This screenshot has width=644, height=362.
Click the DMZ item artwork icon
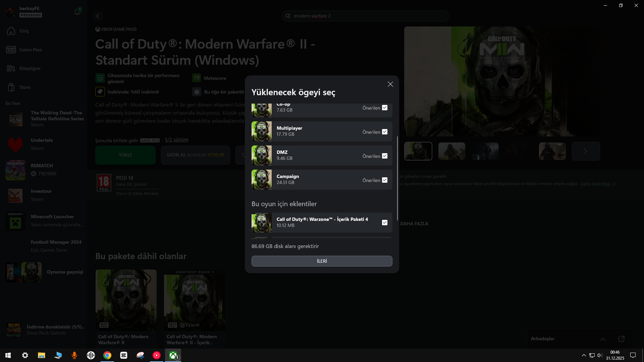262,156
